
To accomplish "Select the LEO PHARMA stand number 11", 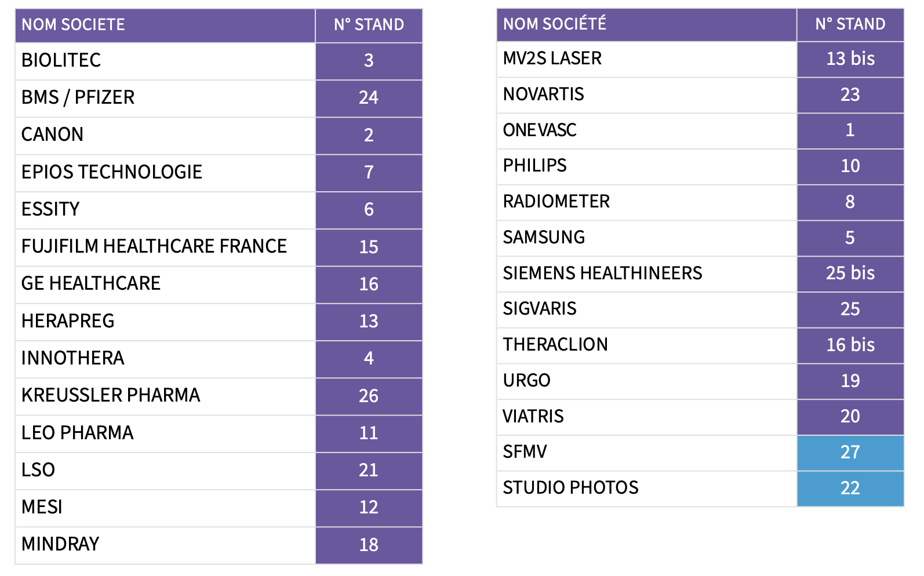I will pos(369,433).
